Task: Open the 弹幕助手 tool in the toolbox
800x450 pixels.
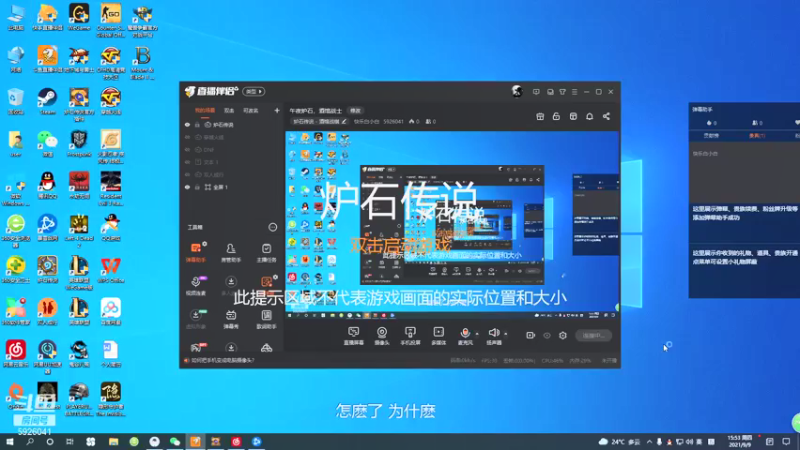Action: pos(196,252)
